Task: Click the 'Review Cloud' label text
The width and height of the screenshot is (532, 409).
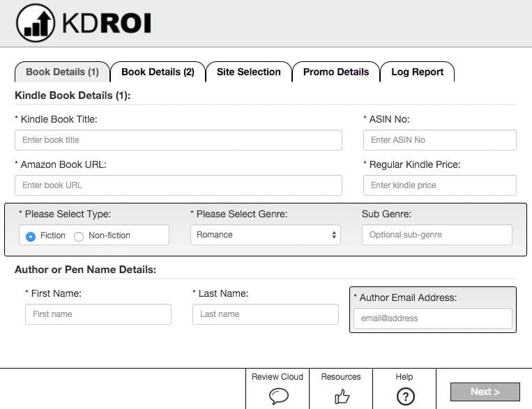Action: coord(278,377)
